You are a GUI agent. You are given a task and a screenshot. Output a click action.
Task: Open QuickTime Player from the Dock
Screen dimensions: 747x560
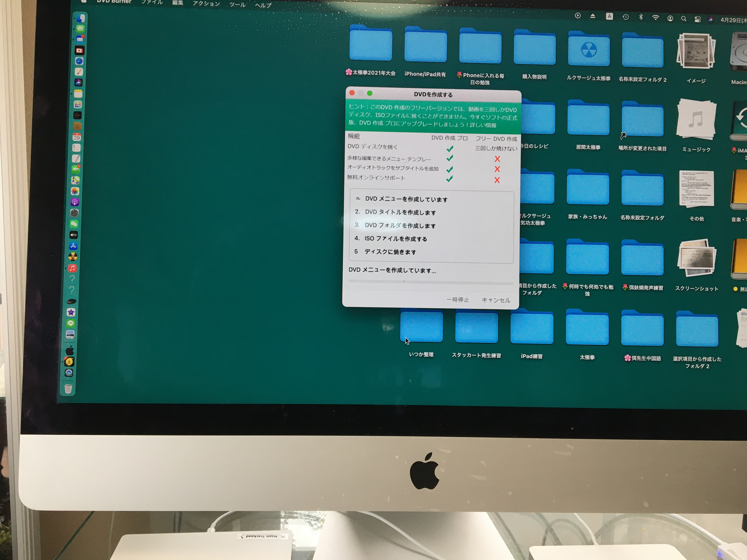(x=69, y=373)
